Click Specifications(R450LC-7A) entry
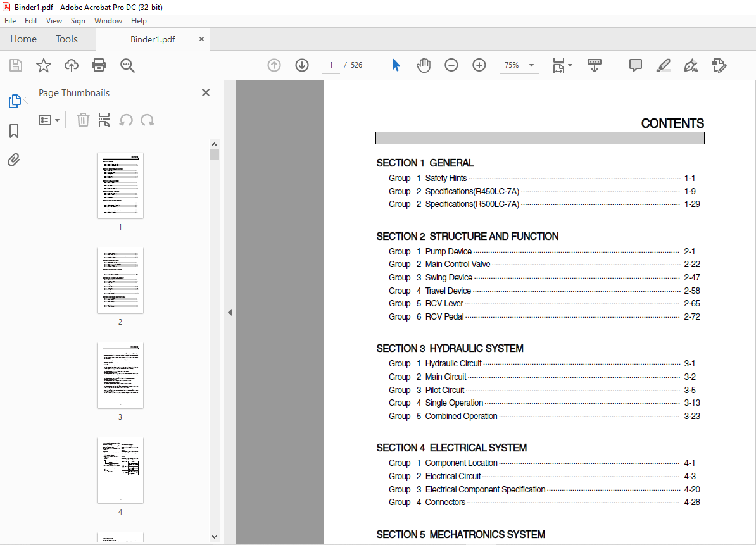This screenshot has width=756, height=545. tap(542, 191)
